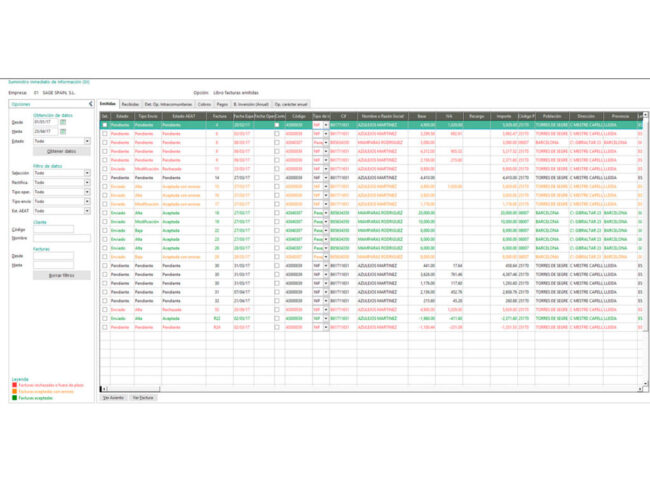
Task: Toggle the Conta. checkbox in the first row
Action: pos(277,125)
